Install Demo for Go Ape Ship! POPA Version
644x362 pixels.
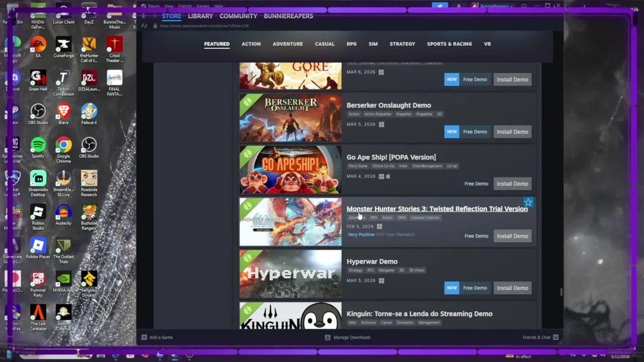pos(512,184)
